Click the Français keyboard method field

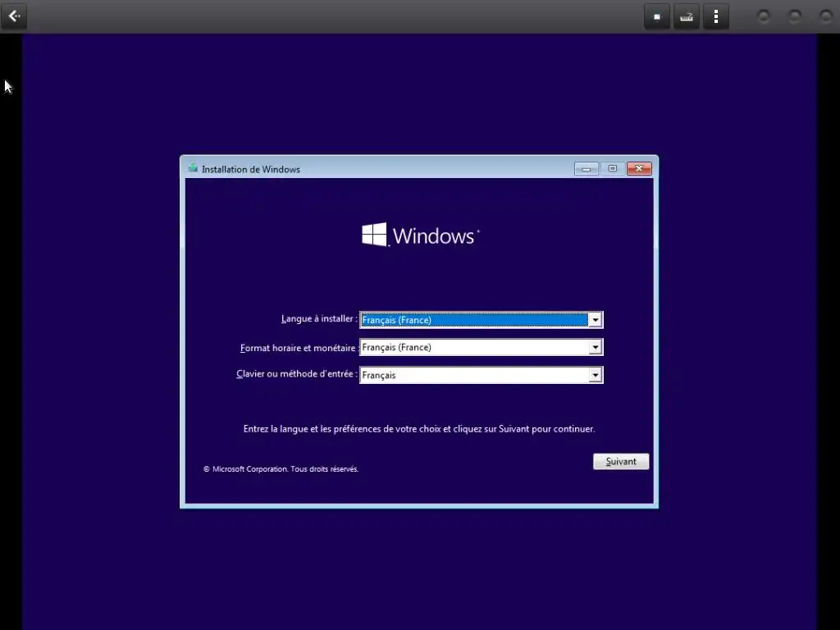tap(481, 375)
